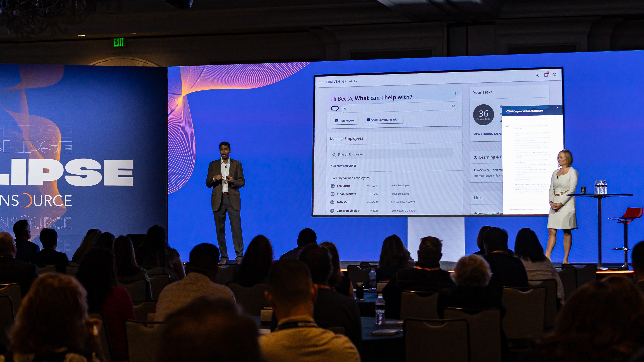Viewport: 644px width, 362px height.
Task: Open the clipboard notifications icon
Action: (x=546, y=75)
